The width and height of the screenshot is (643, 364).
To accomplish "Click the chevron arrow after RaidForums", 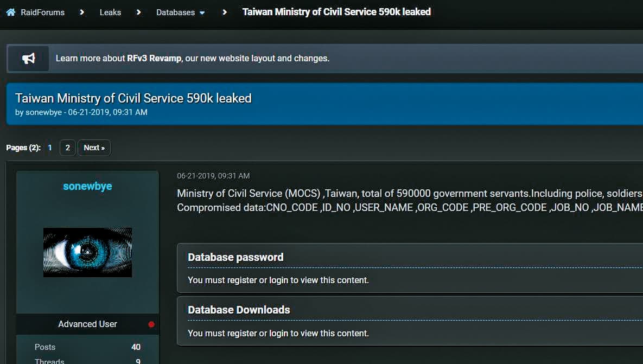I will click(82, 12).
